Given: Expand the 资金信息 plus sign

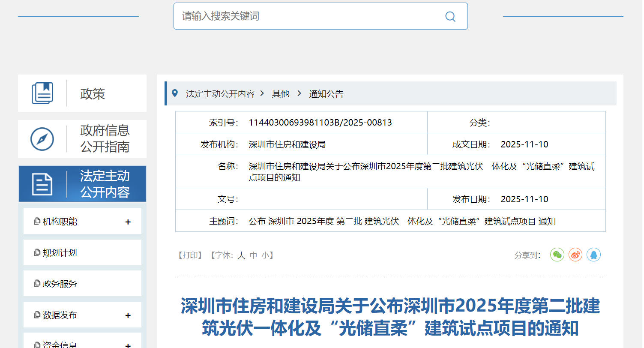Looking at the screenshot, I should pyautogui.click(x=128, y=345).
